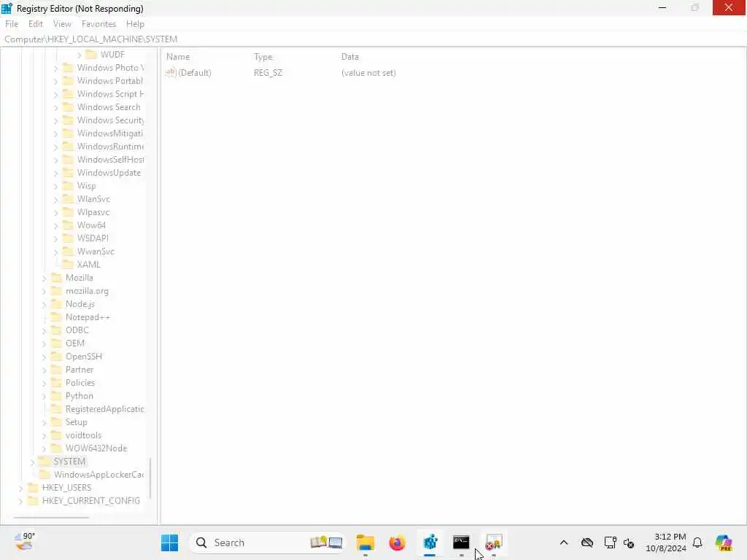Screen dimensions: 747x560
Task: Open the Windows Start menu
Action: pyautogui.click(x=169, y=542)
